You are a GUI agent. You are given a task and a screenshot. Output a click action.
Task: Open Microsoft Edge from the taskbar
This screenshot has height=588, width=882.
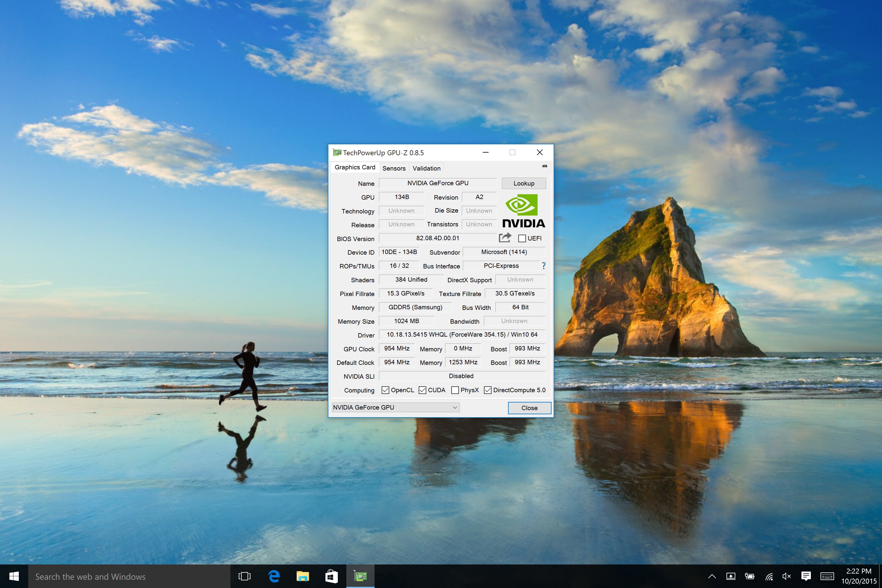(273, 576)
